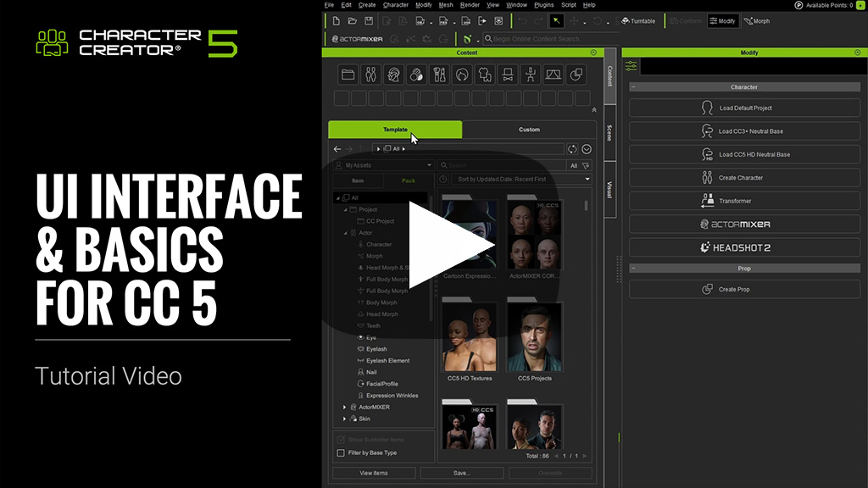The height and width of the screenshot is (488, 868).
Task: Open the Scene side tab
Action: tap(609, 133)
